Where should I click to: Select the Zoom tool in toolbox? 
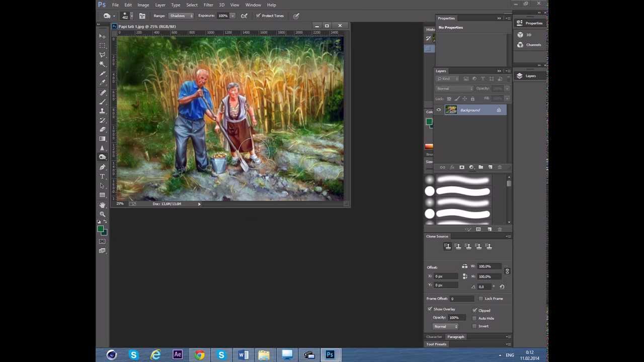[103, 214]
